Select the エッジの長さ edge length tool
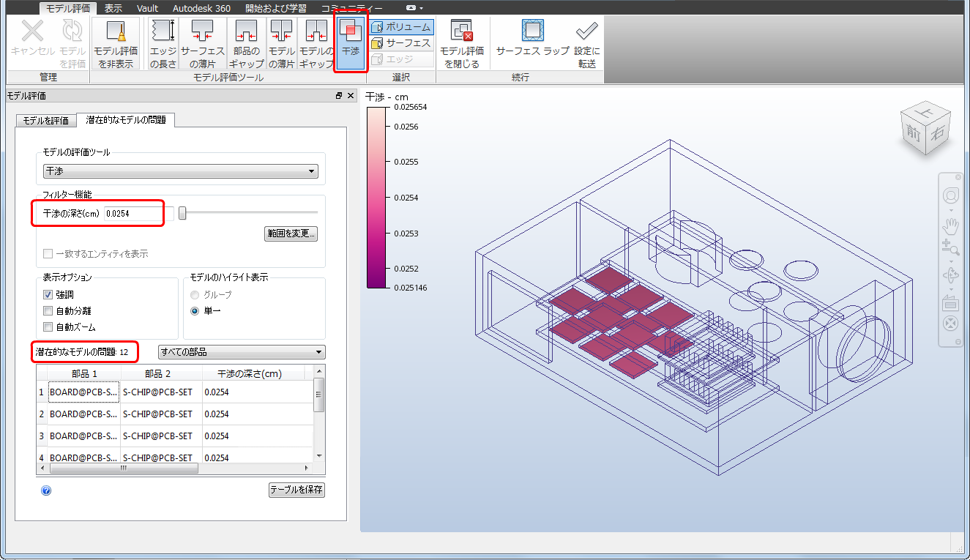The width and height of the screenshot is (970, 560). (x=163, y=44)
